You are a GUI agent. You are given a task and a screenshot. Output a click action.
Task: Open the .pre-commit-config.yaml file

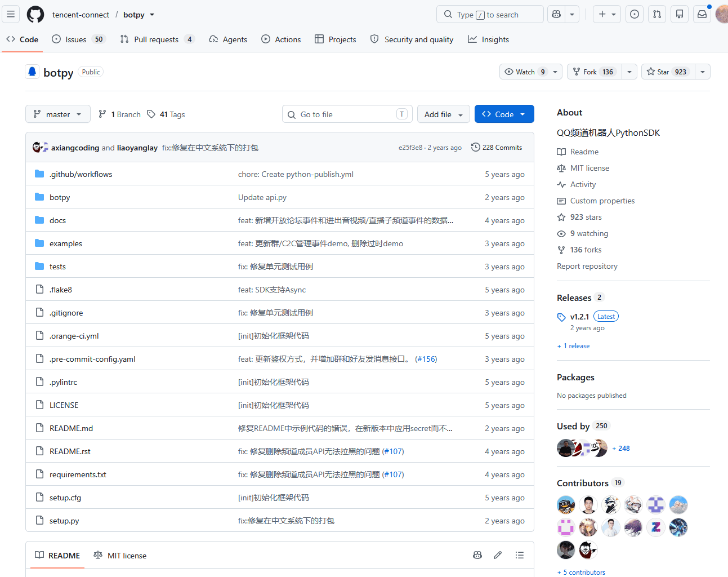tap(92, 359)
